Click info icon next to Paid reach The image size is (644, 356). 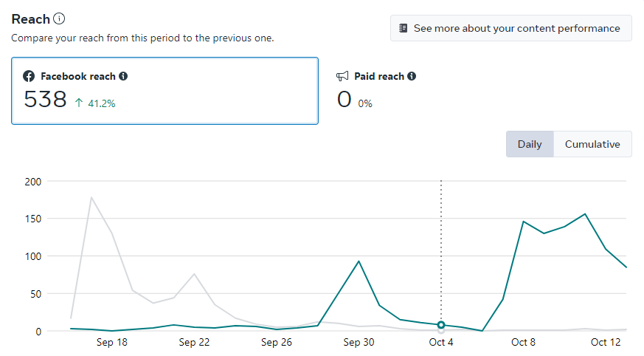(412, 76)
